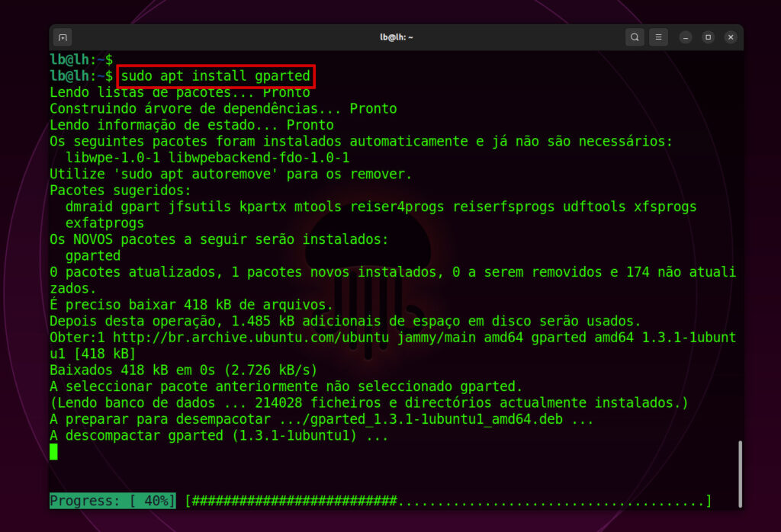
Task: Click the 'A seleccionar pacote anteriormente' line
Action: pyautogui.click(x=287, y=387)
